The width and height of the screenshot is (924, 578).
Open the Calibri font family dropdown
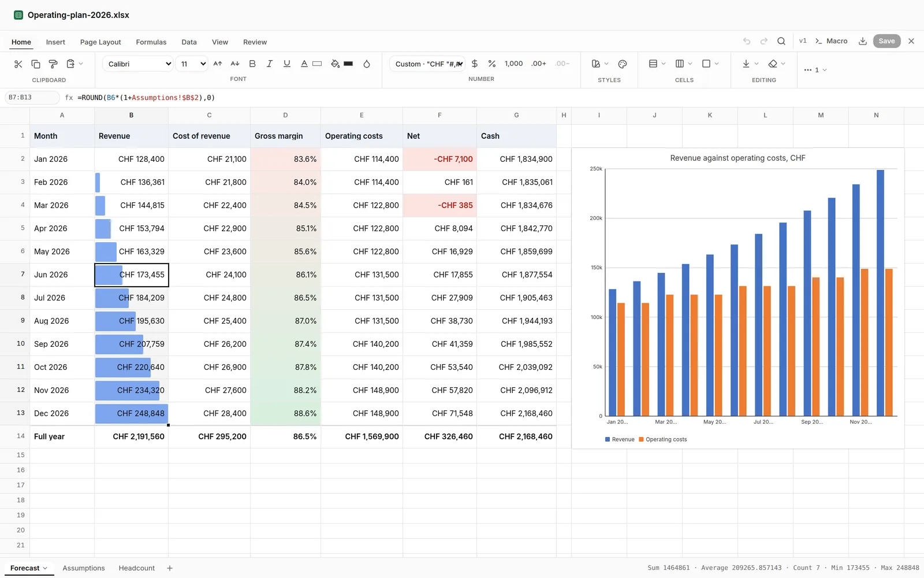point(138,64)
